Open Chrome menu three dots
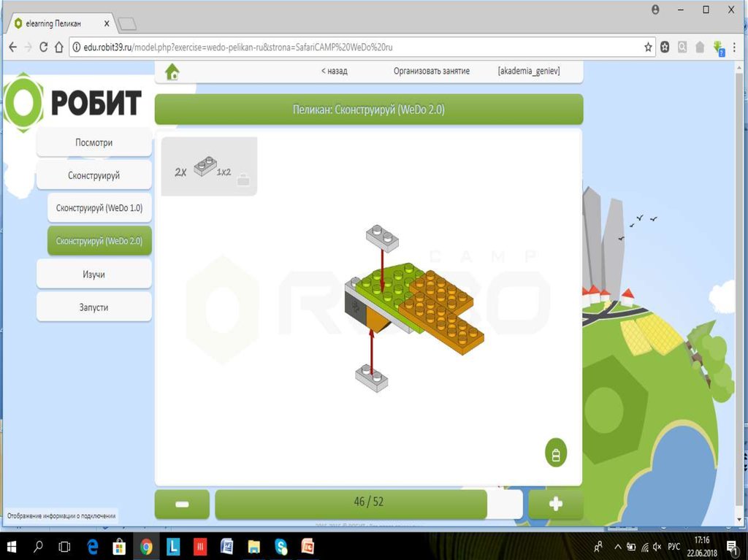 [x=734, y=47]
